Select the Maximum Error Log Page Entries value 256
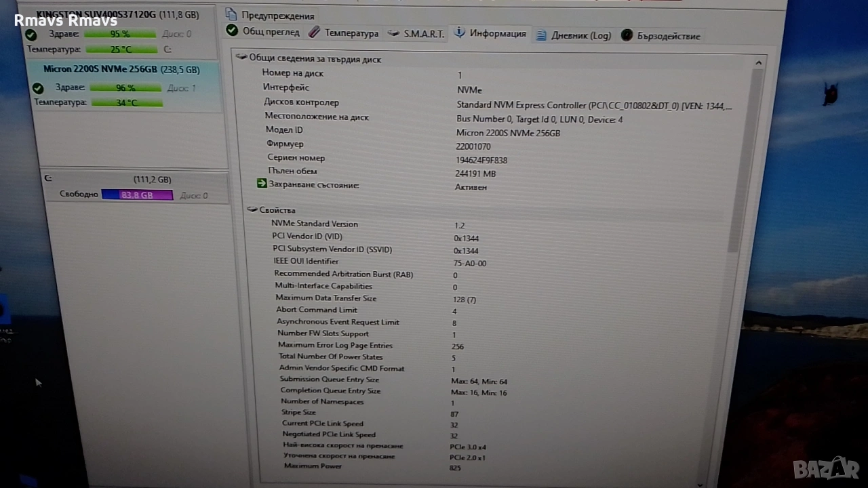 pos(458,347)
